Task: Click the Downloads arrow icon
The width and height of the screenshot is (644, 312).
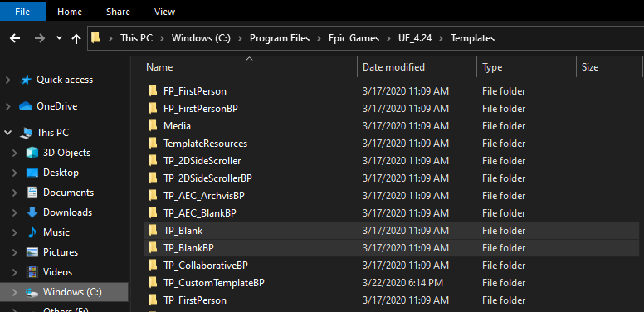Action: (32, 212)
